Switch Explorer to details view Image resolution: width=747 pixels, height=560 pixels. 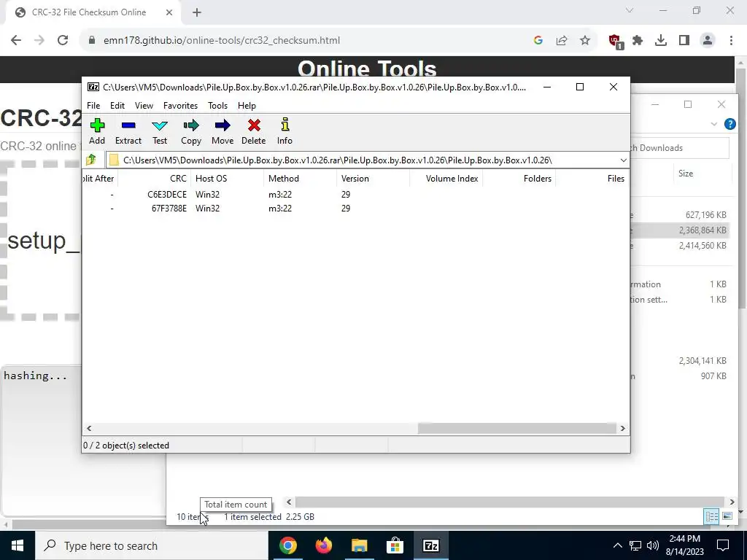[x=712, y=517]
